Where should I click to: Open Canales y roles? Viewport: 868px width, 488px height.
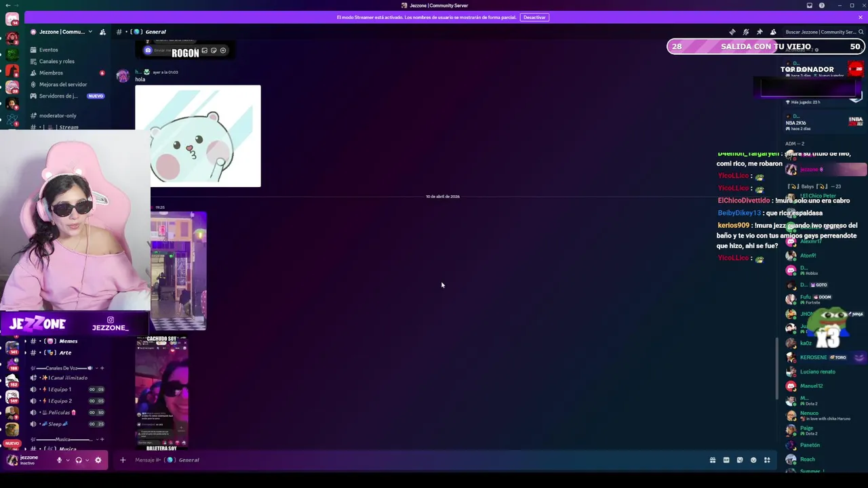click(68, 61)
